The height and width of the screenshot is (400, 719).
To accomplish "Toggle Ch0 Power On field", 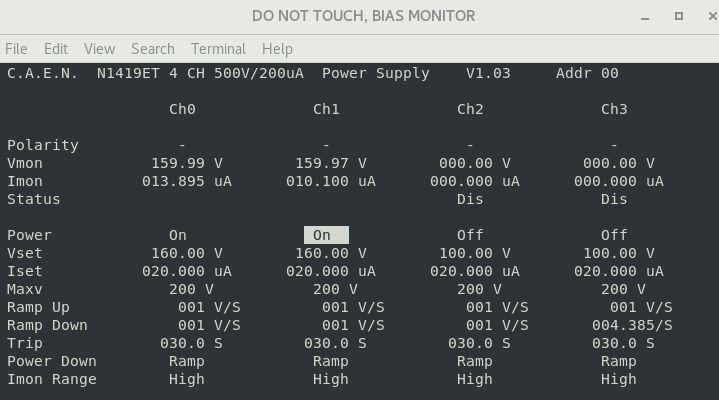I will point(178,235).
